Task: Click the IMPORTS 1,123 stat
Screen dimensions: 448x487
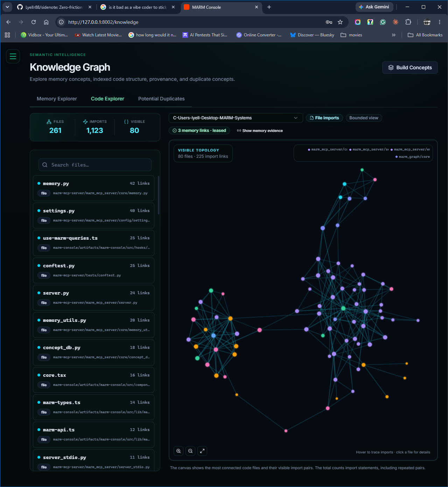Action: [95, 127]
